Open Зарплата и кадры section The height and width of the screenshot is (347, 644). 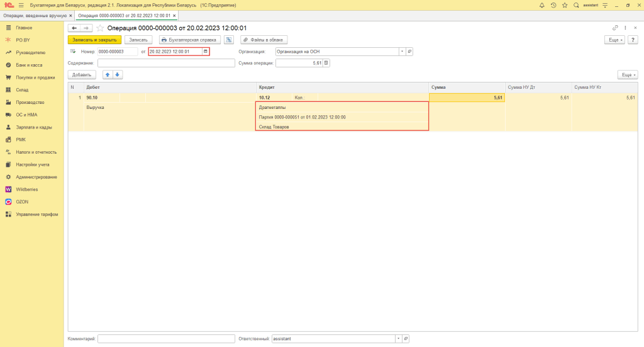[x=32, y=127]
